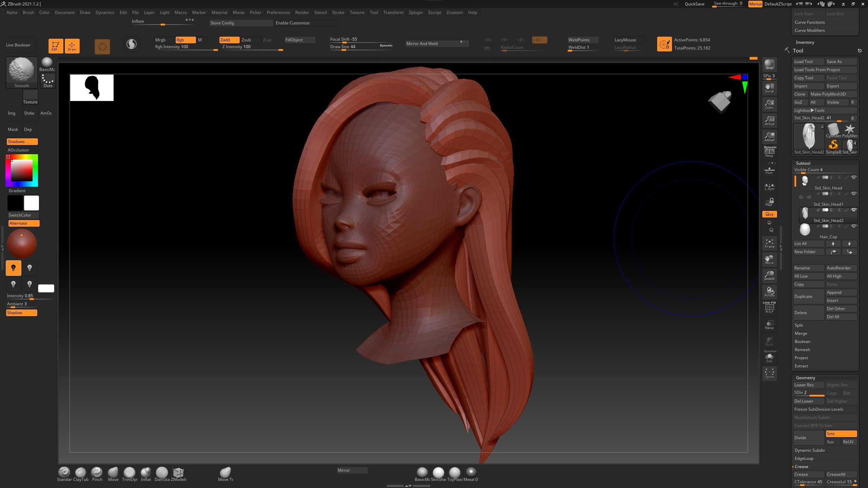
Task: Collapse the Geometry palette section
Action: click(x=805, y=378)
